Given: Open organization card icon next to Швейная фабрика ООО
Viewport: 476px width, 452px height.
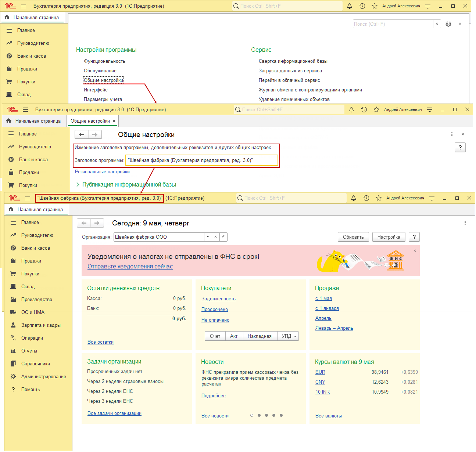Looking at the screenshot, I should click(223, 237).
